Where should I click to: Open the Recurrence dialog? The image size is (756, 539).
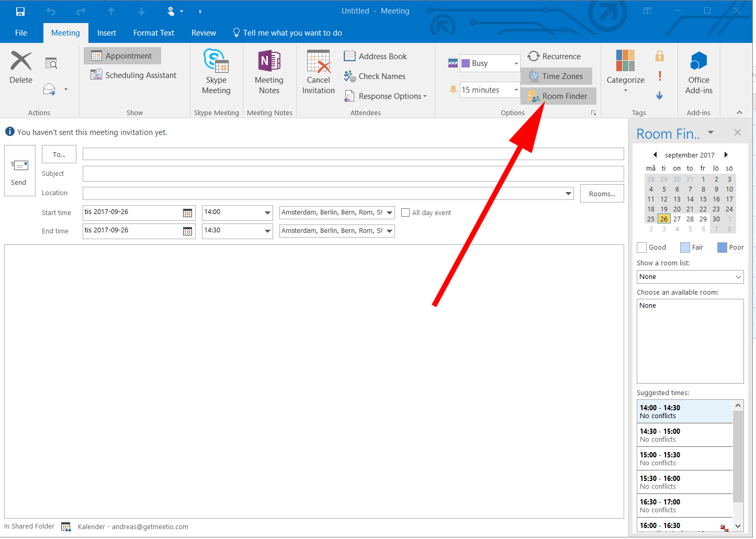(x=555, y=56)
